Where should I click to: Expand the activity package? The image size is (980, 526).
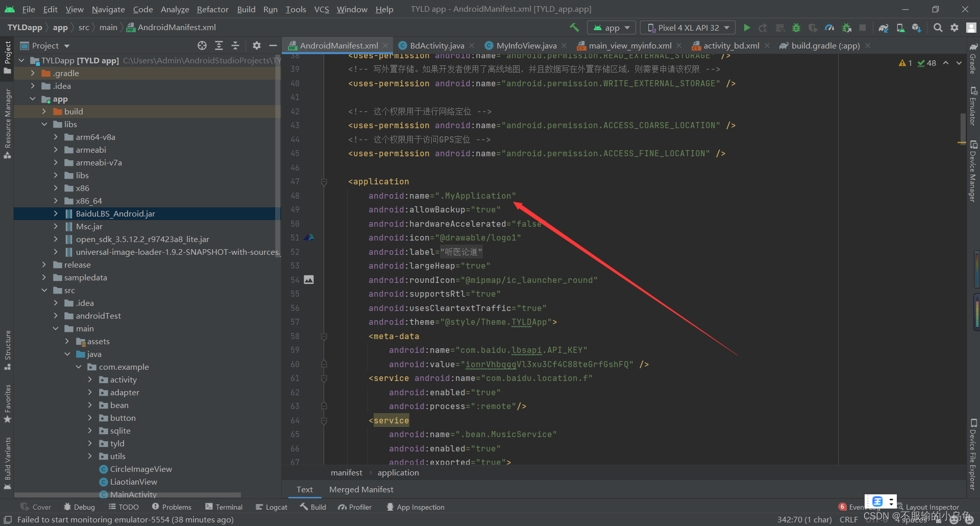[x=90, y=379]
